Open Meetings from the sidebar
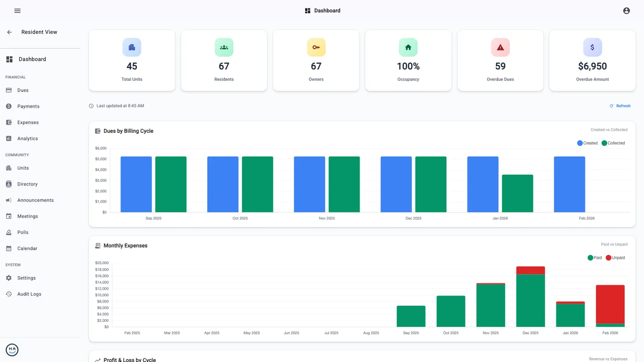 40,216
